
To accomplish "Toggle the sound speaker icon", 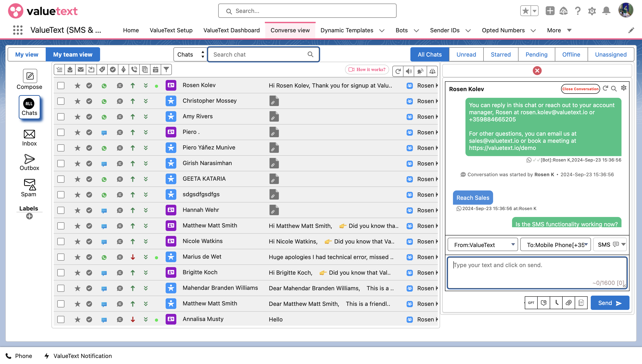I will point(409,71).
